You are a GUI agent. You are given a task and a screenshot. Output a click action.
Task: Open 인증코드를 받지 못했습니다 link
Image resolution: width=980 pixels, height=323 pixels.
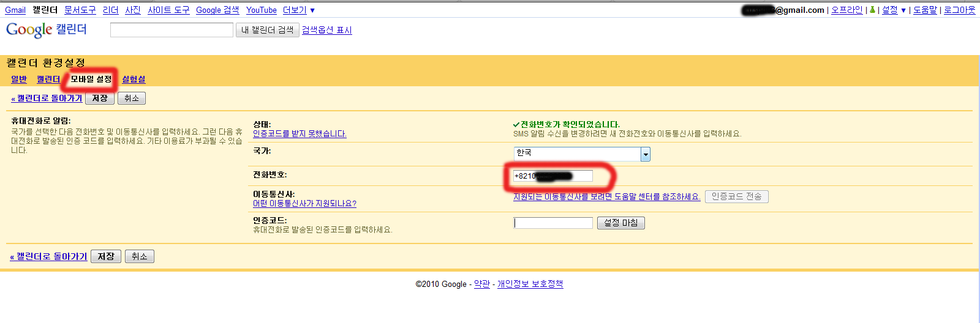tap(300, 134)
